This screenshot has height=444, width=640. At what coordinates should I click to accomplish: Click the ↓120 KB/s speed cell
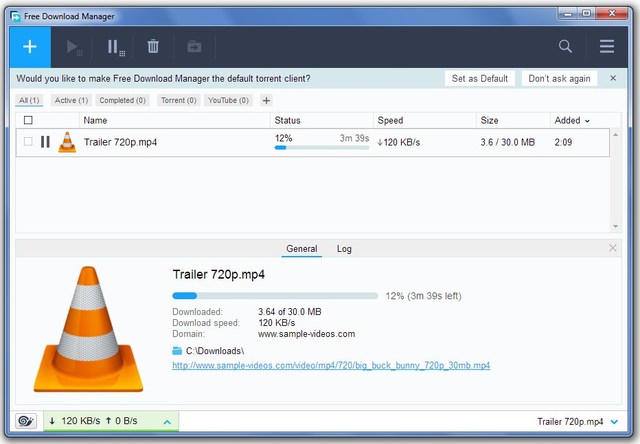398,142
